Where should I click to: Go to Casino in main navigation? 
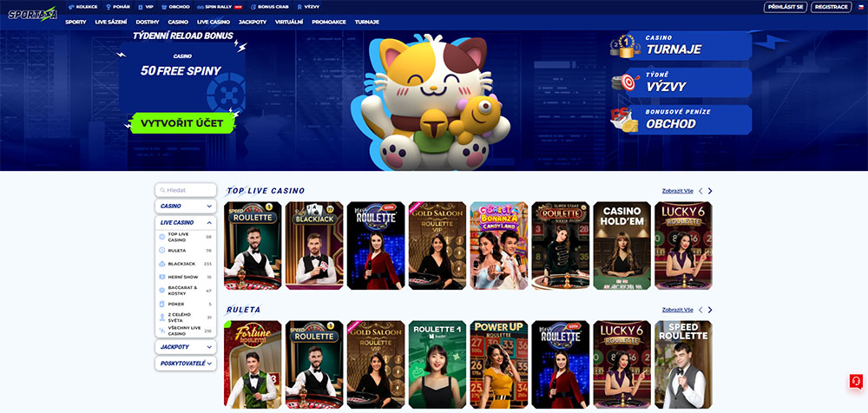pyautogui.click(x=178, y=23)
